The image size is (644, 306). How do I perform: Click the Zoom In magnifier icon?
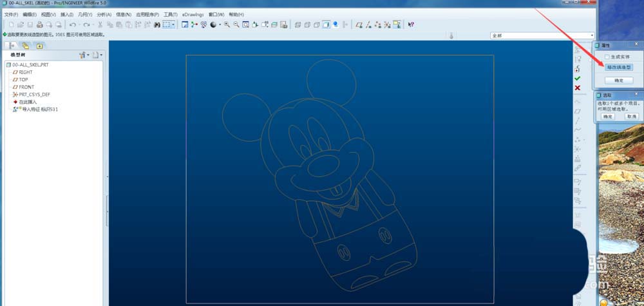pyautogui.click(x=227, y=24)
